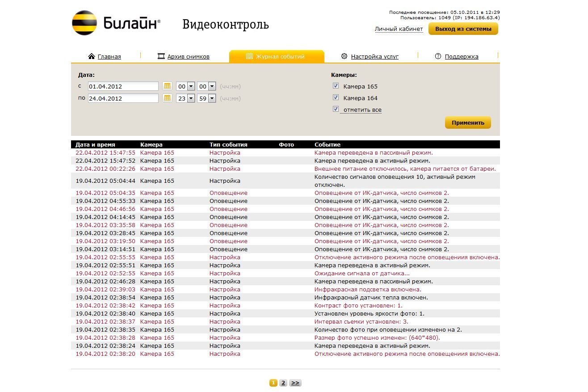Open the calendar picker for the start date

(x=167, y=86)
